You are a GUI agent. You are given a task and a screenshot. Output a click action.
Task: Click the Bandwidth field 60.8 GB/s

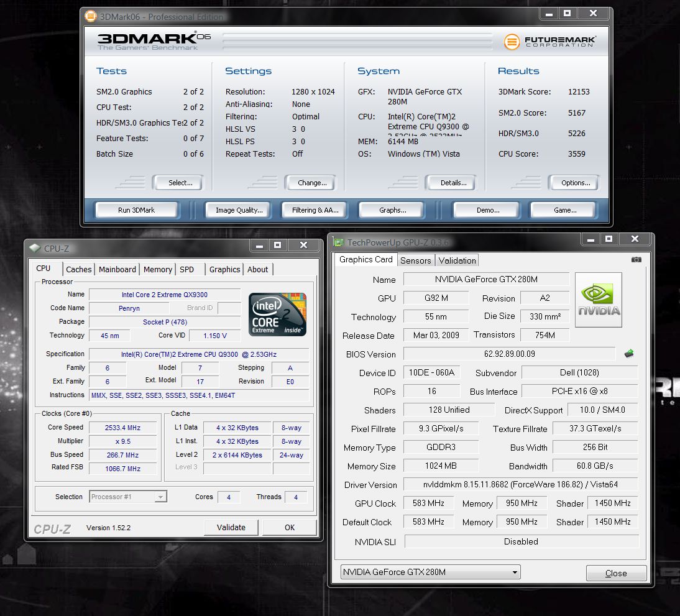tap(595, 466)
